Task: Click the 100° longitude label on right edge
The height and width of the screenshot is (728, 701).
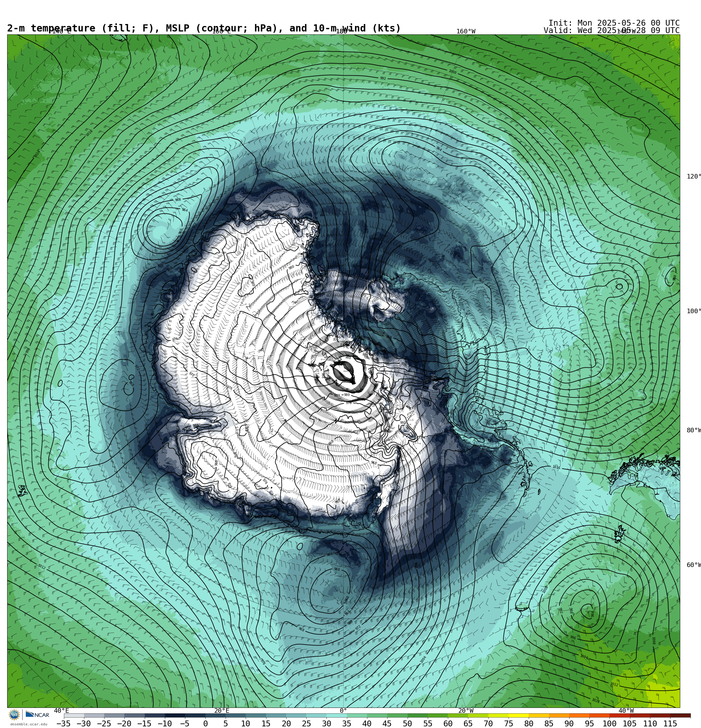Action: tap(694, 311)
